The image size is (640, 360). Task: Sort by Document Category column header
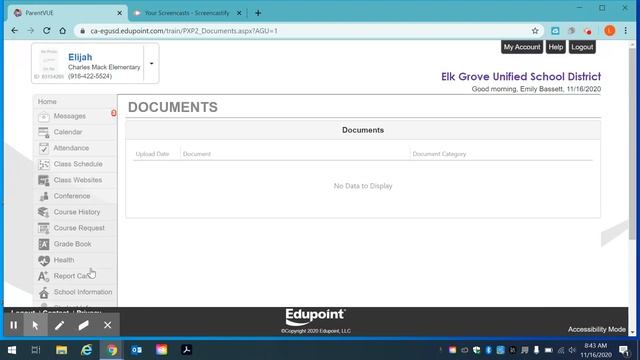(439, 154)
